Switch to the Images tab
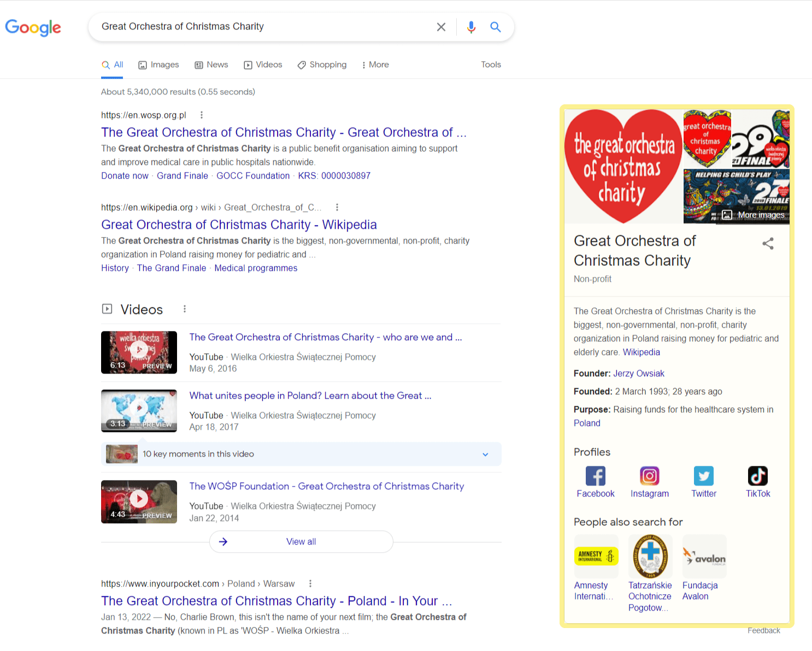The width and height of the screenshot is (812, 651). (x=158, y=64)
